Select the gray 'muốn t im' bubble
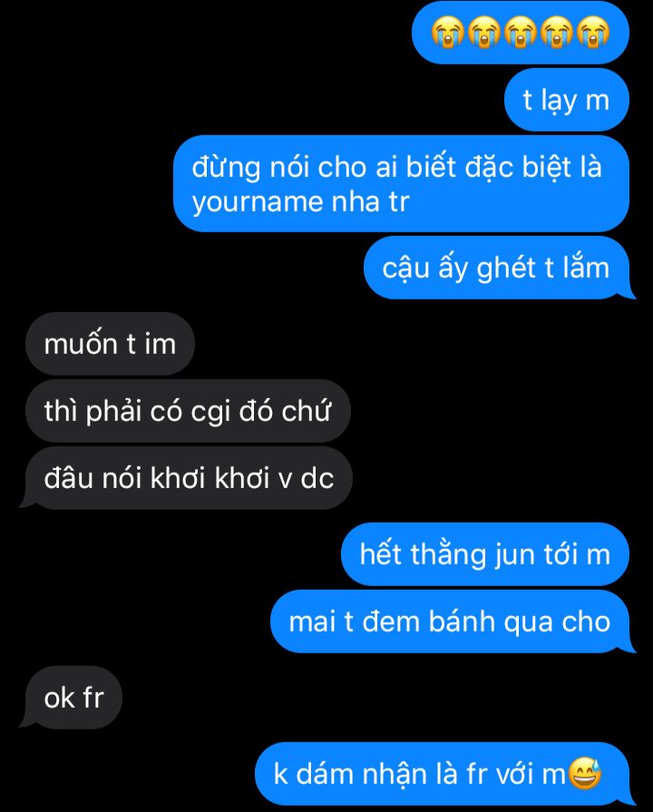This screenshot has width=653, height=812. pyautogui.click(x=110, y=344)
